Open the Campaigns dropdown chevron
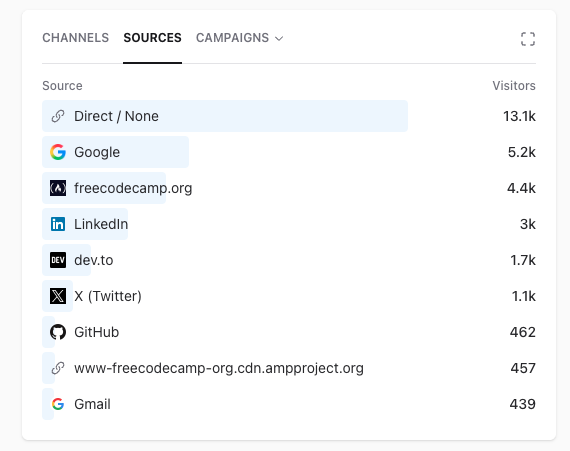Image resolution: width=570 pixels, height=451 pixels. tap(279, 39)
